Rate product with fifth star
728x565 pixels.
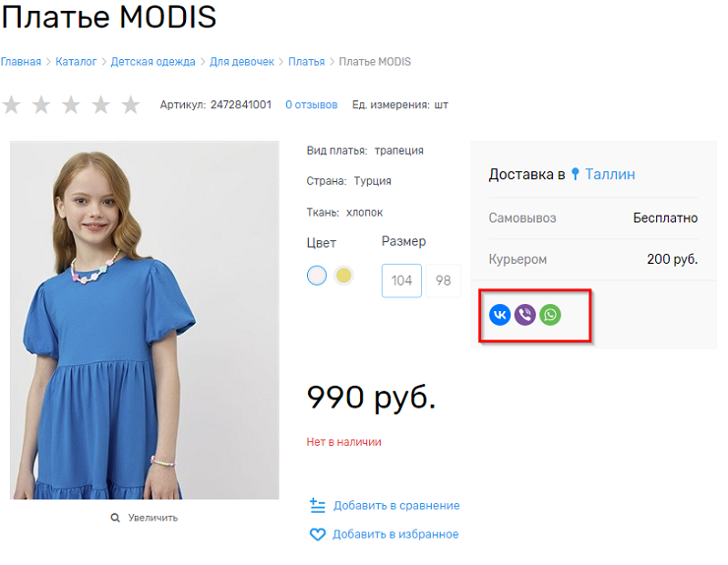coord(131,104)
